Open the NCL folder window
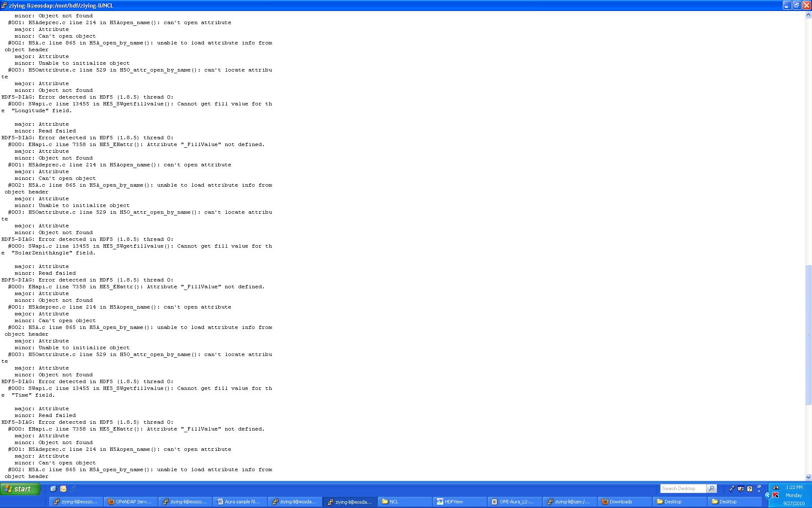Image resolution: width=812 pixels, height=508 pixels. (405, 502)
